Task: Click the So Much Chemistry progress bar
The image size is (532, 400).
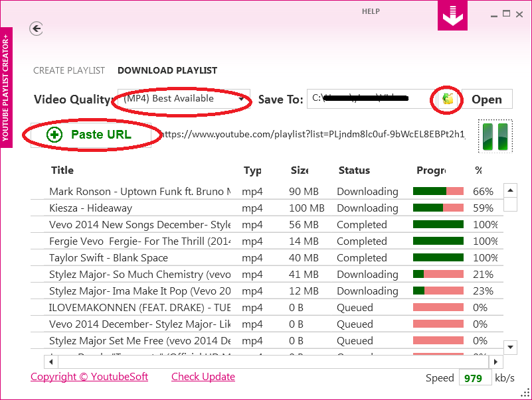Action: pyautogui.click(x=438, y=274)
